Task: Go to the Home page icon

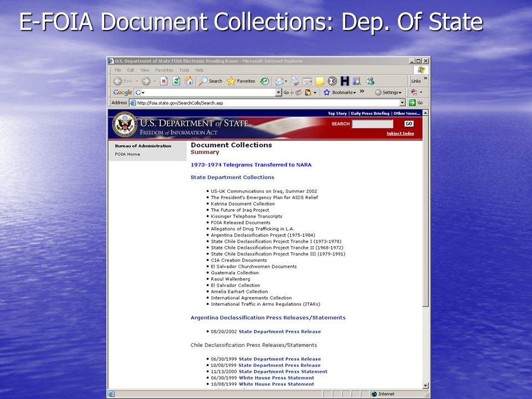Action: coord(188,81)
